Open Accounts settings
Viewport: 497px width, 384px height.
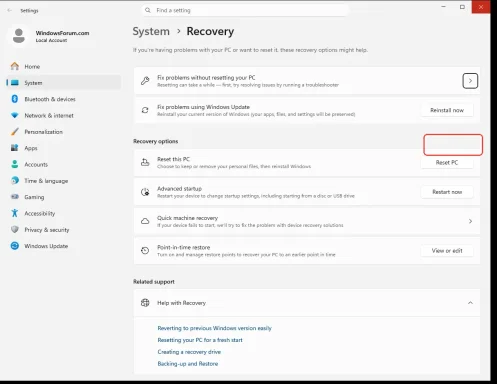pyautogui.click(x=64, y=164)
